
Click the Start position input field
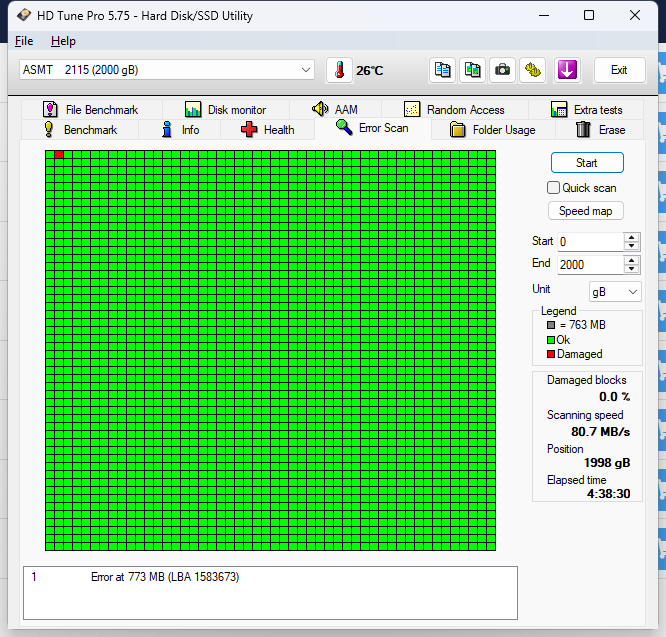coord(590,242)
